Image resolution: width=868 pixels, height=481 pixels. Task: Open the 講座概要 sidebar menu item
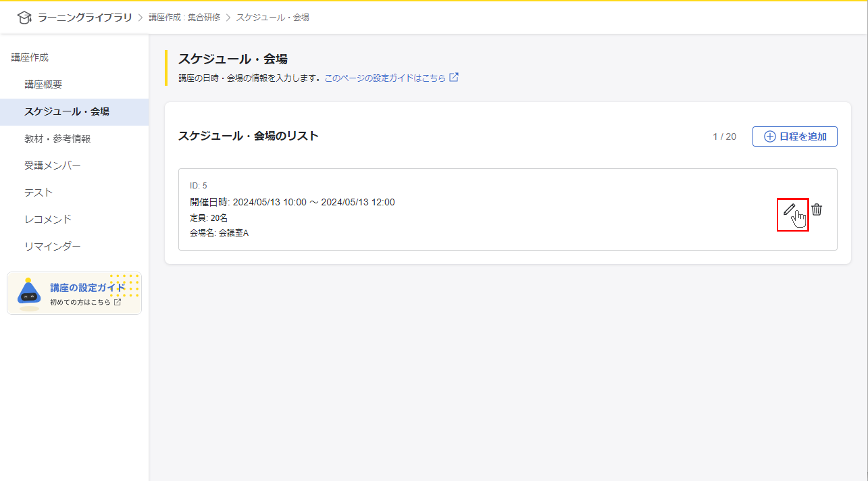click(43, 84)
